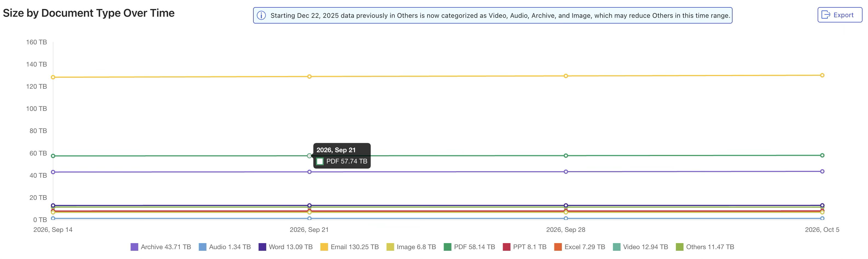
Task: Click the Email 130.25 TB legend label
Action: click(x=354, y=247)
